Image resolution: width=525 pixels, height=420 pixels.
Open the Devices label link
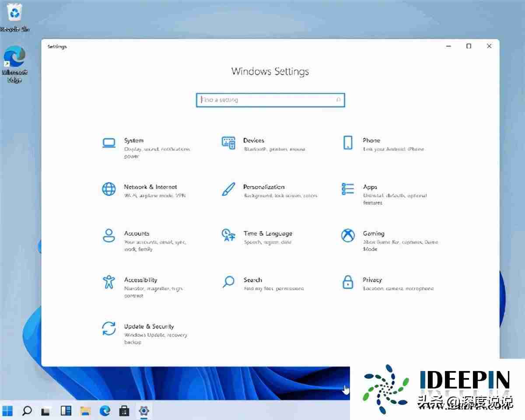pos(254,140)
